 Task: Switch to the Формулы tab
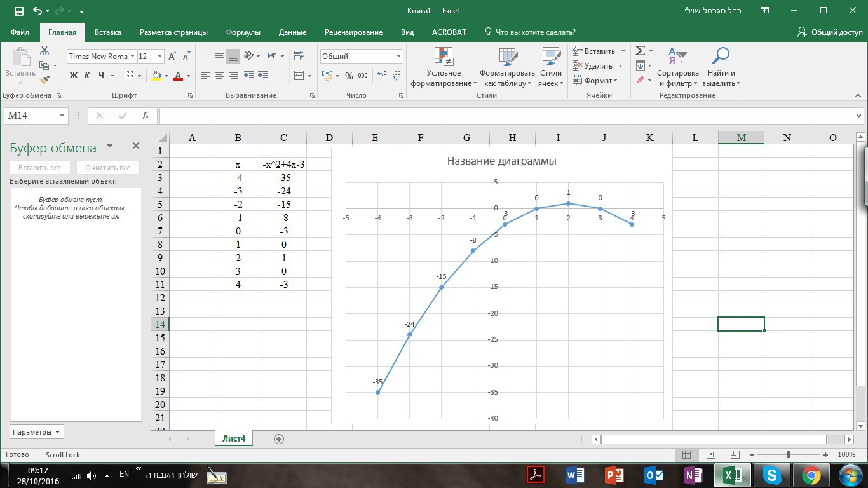(x=243, y=32)
